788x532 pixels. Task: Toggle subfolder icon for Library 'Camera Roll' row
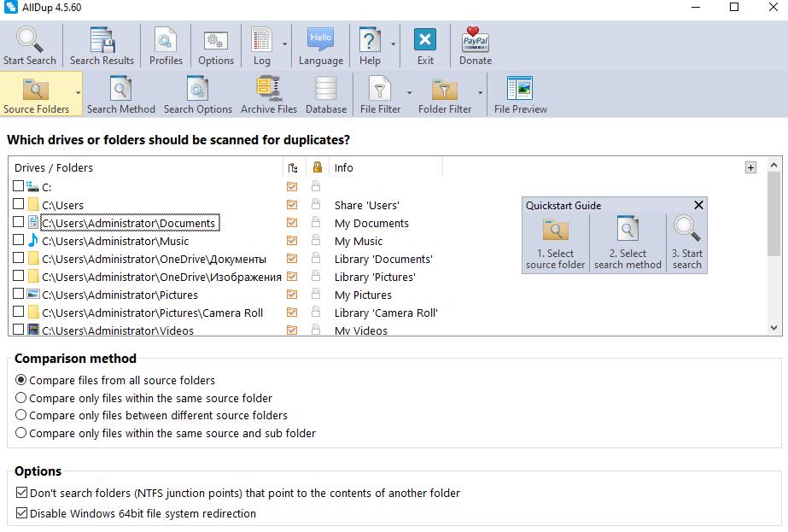(292, 313)
